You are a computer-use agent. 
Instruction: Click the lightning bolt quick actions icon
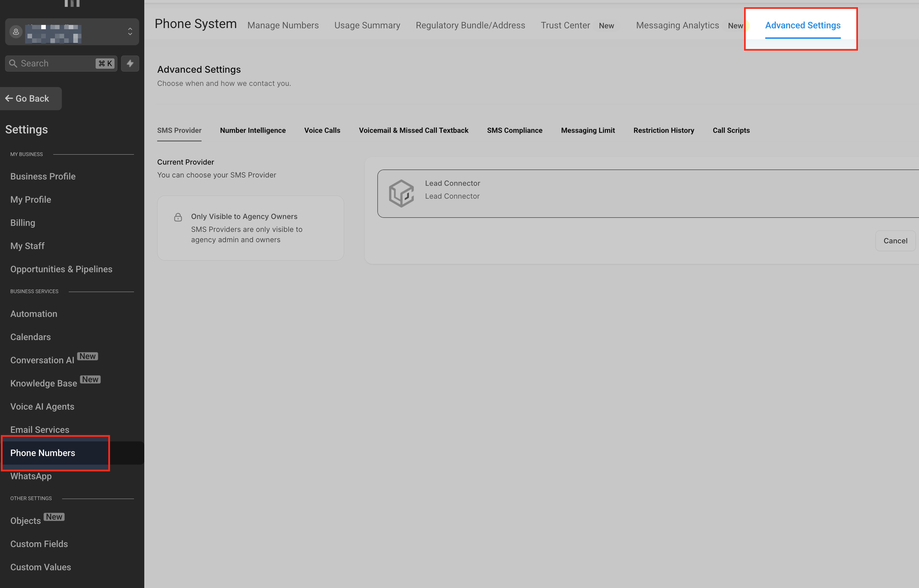point(130,63)
